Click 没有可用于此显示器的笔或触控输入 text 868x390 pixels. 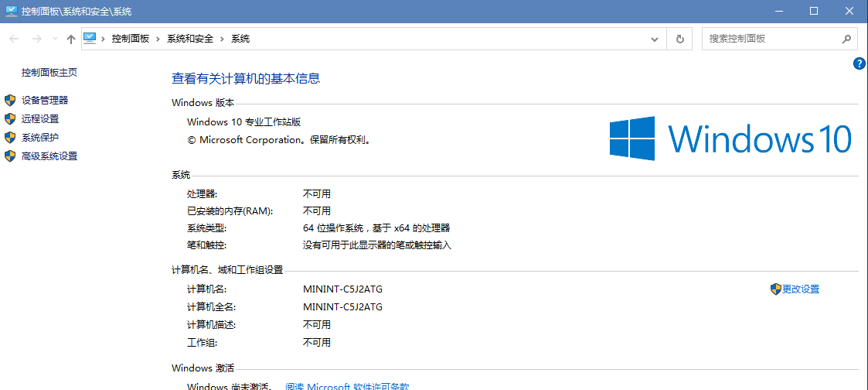(x=377, y=245)
